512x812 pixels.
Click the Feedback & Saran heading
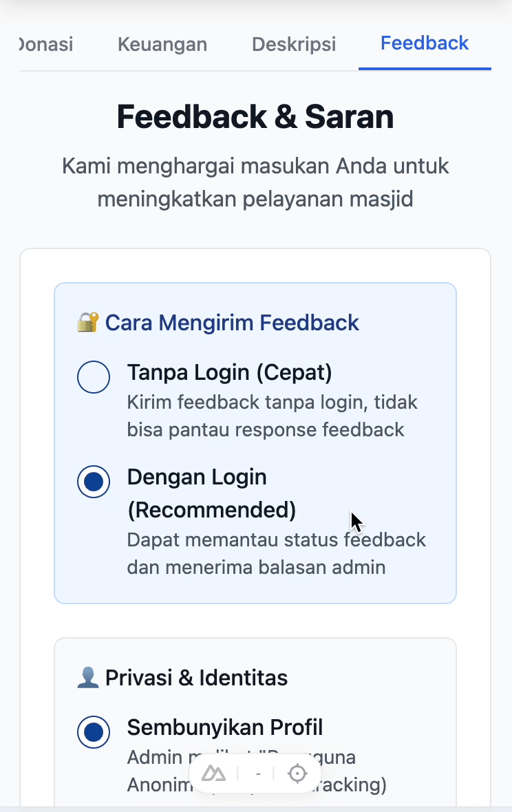pos(255,117)
